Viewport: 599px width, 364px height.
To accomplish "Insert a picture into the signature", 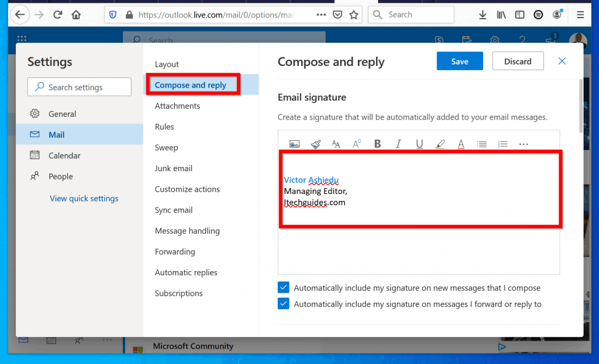I will 295,143.
